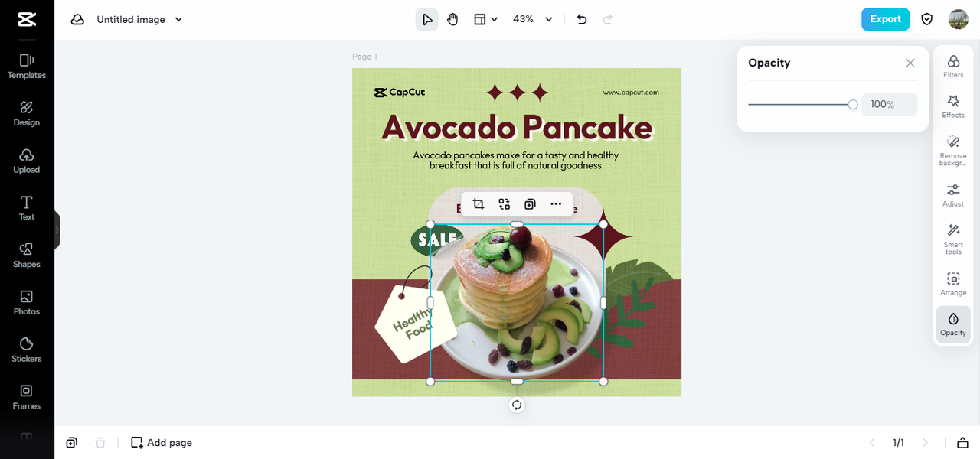Open Filters in the right toolbar
The width and height of the screenshot is (980, 459).
pyautogui.click(x=953, y=67)
